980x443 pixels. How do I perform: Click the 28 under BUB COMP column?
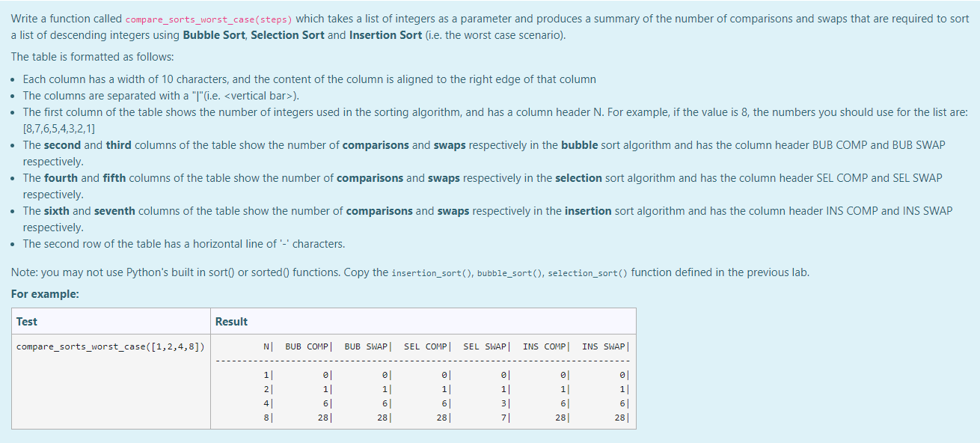pyautogui.click(x=323, y=417)
